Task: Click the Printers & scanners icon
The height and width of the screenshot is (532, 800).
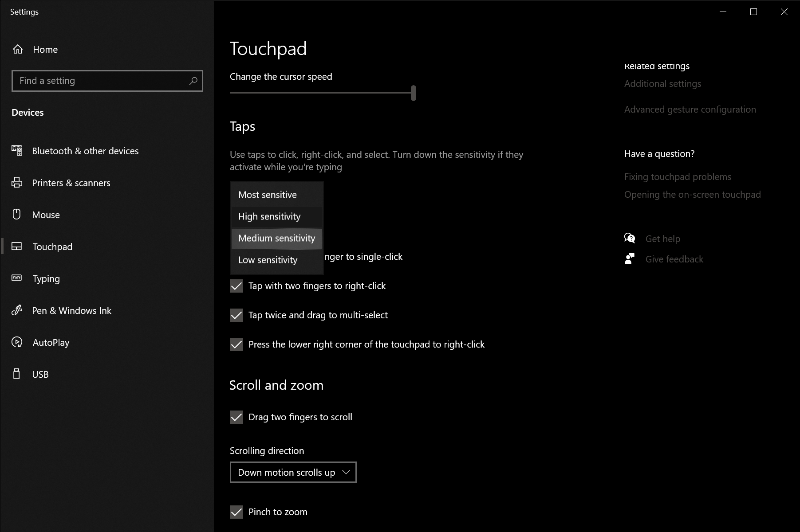Action: [17, 183]
